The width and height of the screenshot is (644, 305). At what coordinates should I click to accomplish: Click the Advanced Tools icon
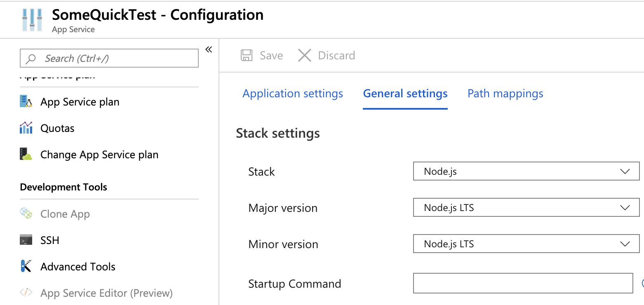point(26,267)
